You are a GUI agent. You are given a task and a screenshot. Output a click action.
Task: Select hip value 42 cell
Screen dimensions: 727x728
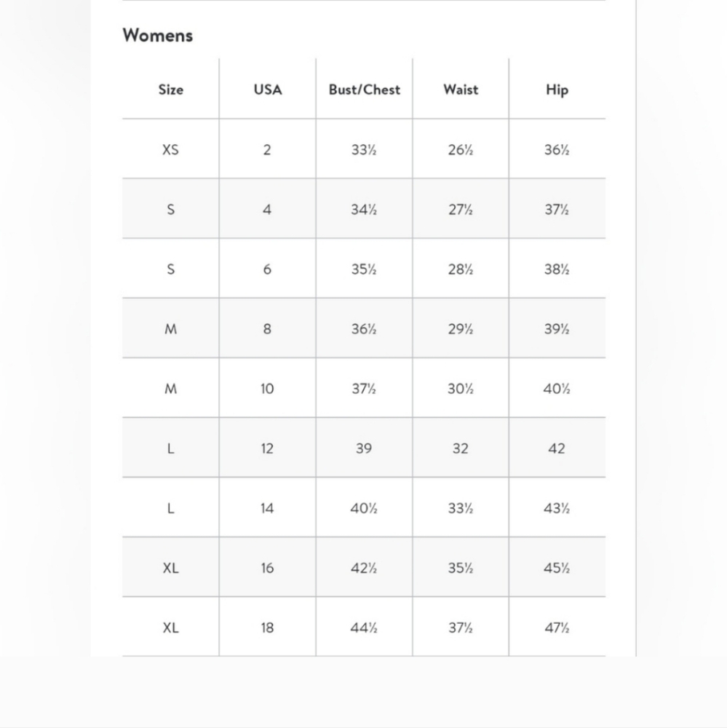pos(557,448)
